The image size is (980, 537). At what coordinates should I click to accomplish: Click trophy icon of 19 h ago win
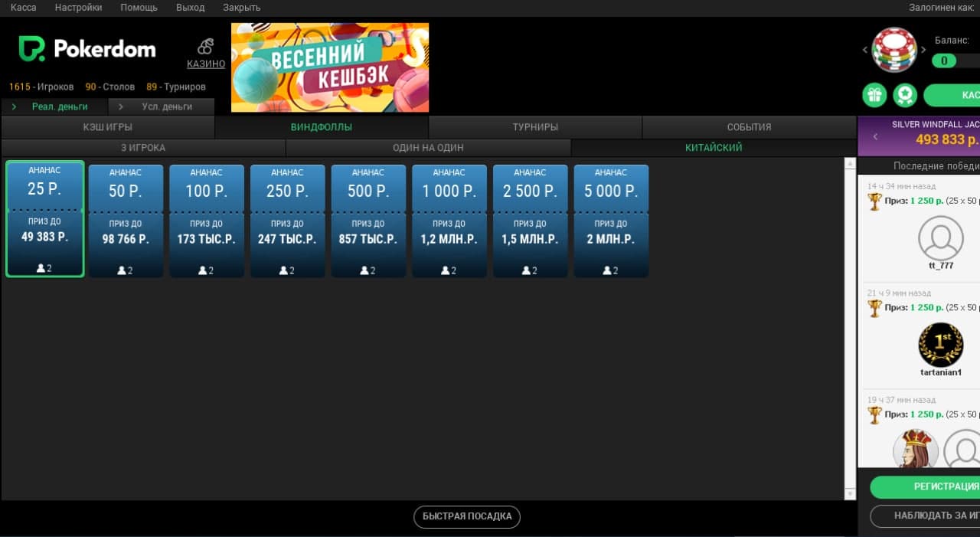pos(874,414)
